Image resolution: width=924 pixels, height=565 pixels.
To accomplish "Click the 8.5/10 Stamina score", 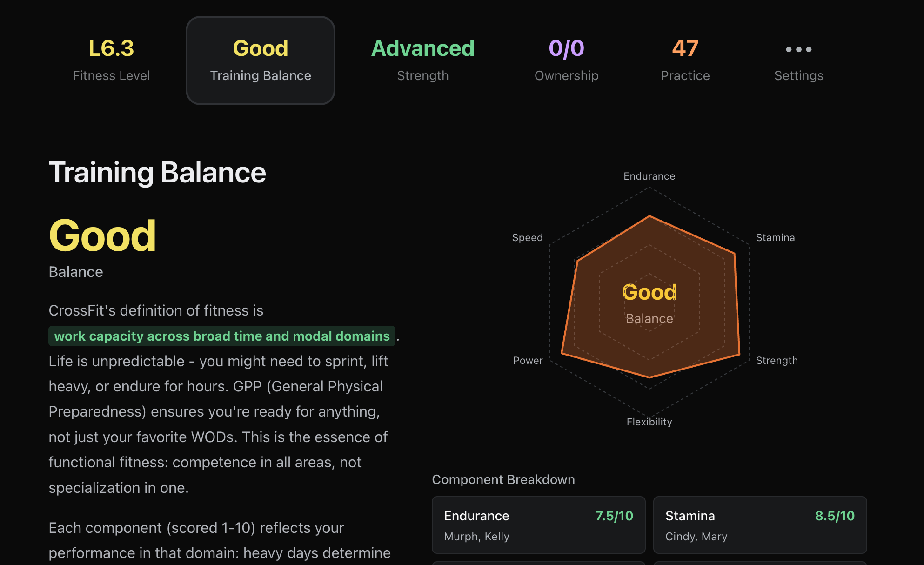I will pos(835,516).
